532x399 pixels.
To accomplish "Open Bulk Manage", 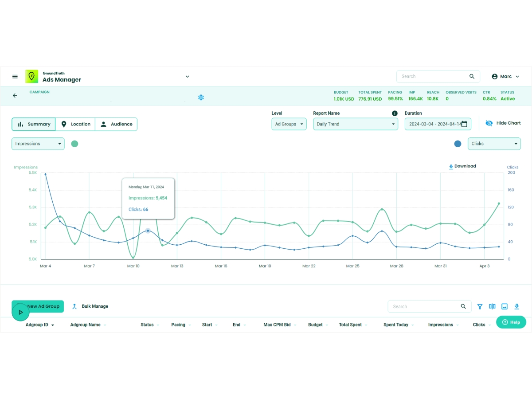I will 90,306.
